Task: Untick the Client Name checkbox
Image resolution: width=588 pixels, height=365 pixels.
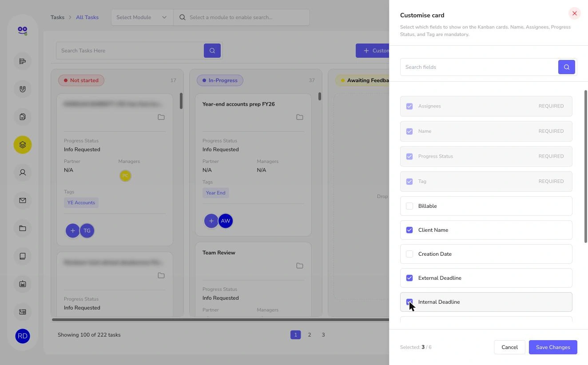Action: pyautogui.click(x=409, y=230)
